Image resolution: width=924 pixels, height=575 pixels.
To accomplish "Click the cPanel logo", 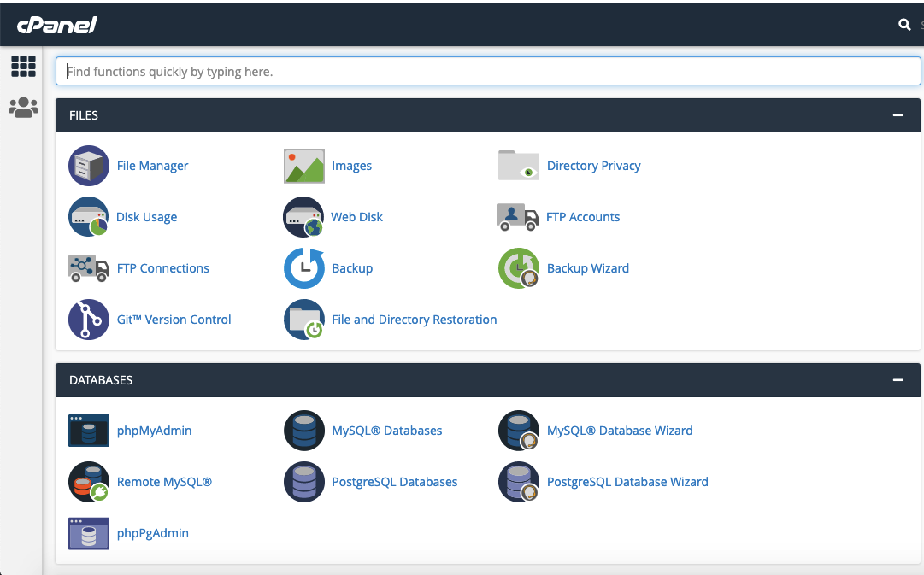I will [x=56, y=25].
